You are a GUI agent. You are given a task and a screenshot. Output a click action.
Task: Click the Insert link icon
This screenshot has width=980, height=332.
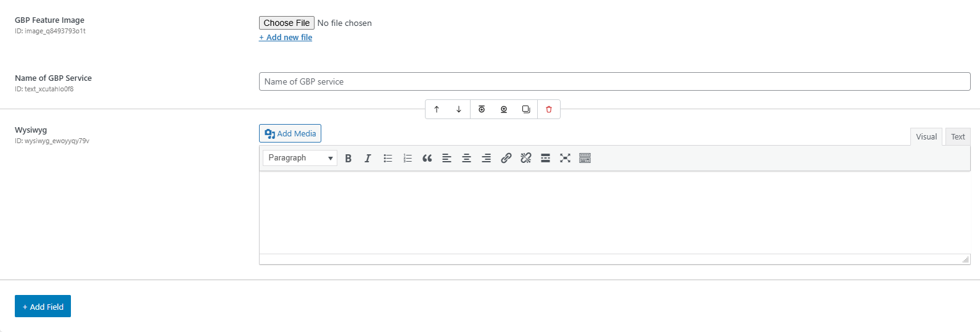click(x=506, y=158)
